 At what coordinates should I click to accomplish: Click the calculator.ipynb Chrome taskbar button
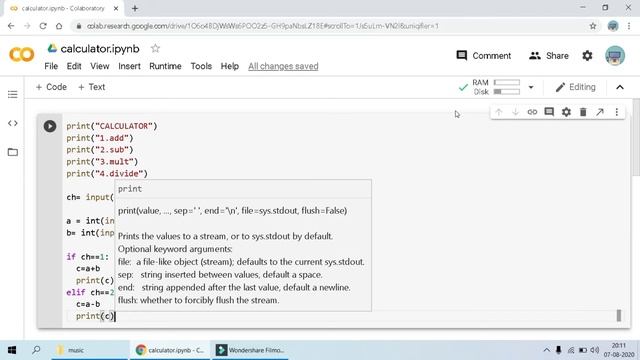pyautogui.click(x=170, y=350)
